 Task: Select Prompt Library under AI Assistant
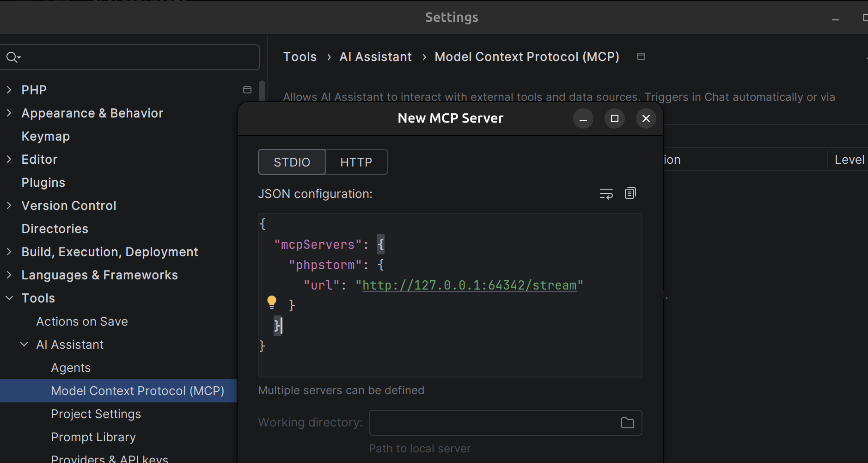point(93,437)
